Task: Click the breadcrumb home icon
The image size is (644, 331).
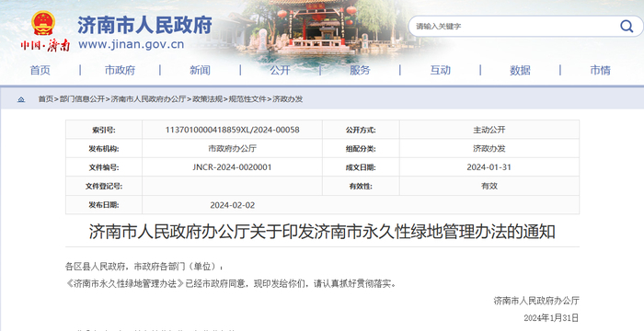Action: tap(21, 99)
